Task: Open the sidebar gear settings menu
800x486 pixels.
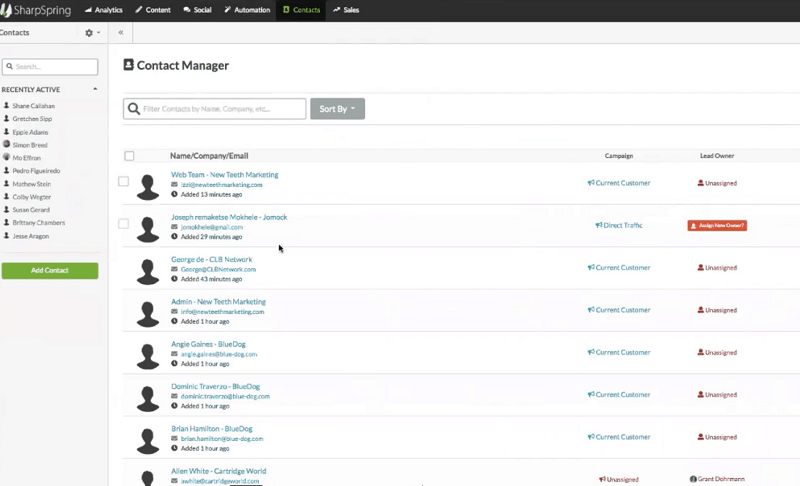Action: click(91, 33)
